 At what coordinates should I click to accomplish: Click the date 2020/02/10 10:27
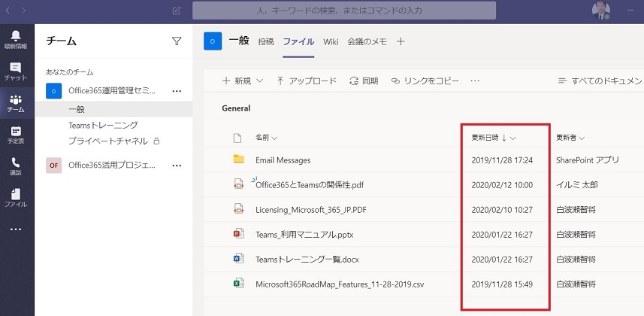coord(502,210)
